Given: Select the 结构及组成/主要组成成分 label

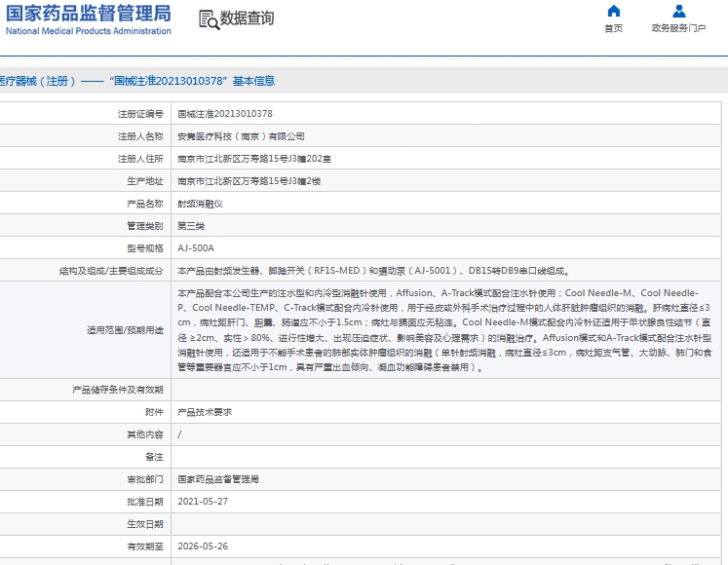Looking at the screenshot, I should (111, 271).
